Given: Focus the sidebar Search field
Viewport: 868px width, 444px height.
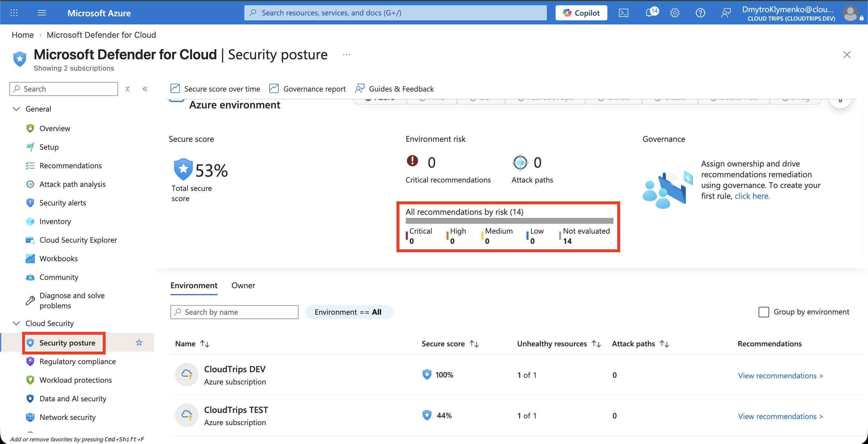Looking at the screenshot, I should (x=64, y=89).
